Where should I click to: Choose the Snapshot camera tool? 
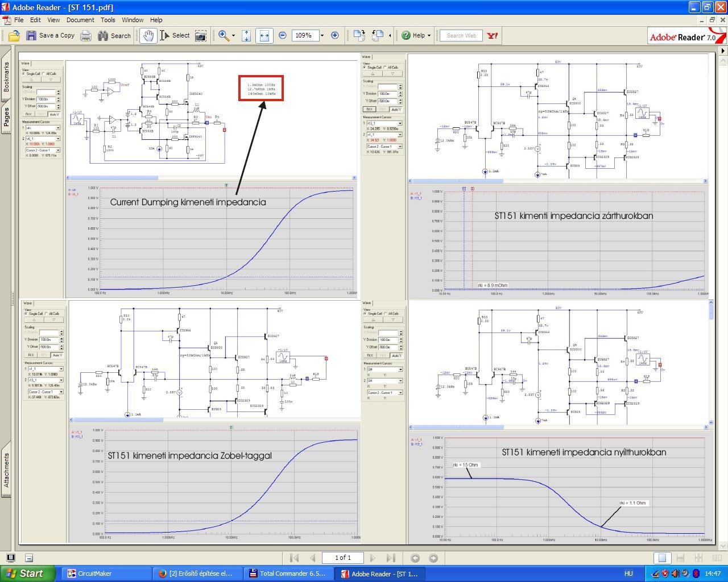click(x=200, y=36)
